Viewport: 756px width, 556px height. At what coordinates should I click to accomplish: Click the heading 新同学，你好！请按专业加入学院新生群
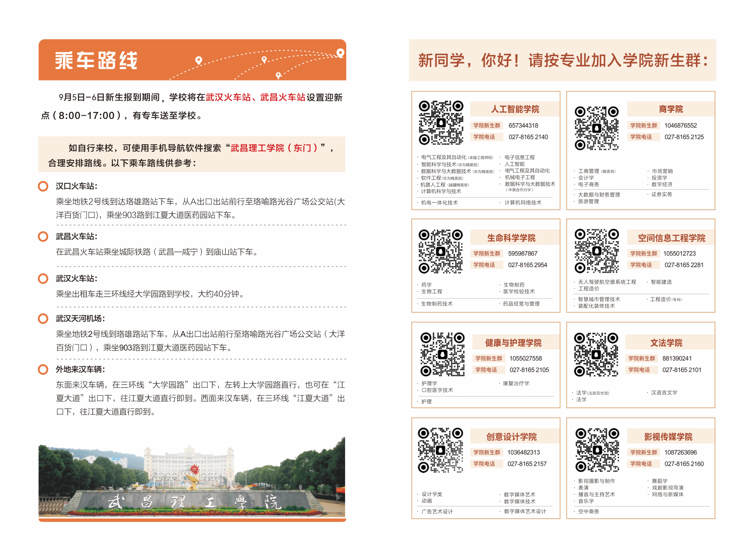tap(563, 60)
